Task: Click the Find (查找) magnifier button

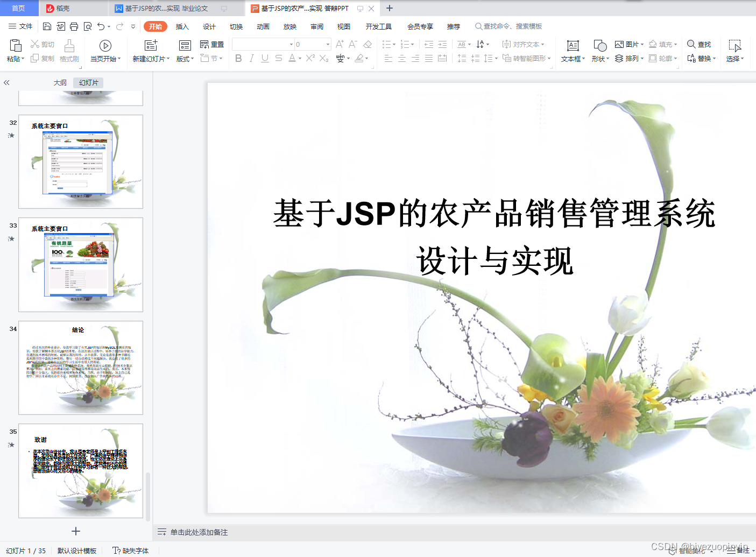Action: [x=699, y=44]
